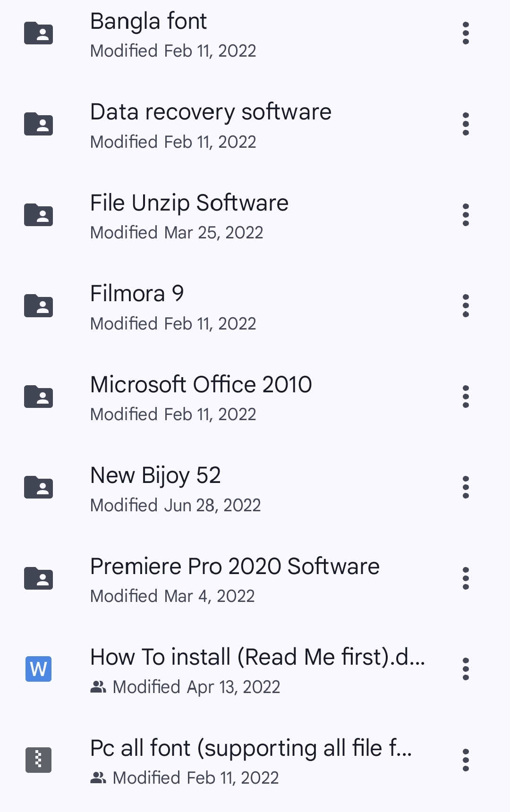Click the zip archive icon for Pc all font
510x812 pixels.
(38, 760)
